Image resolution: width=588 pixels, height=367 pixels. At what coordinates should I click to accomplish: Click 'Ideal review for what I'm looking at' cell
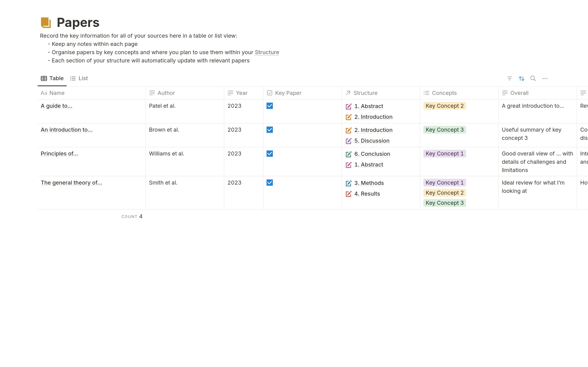(x=537, y=193)
